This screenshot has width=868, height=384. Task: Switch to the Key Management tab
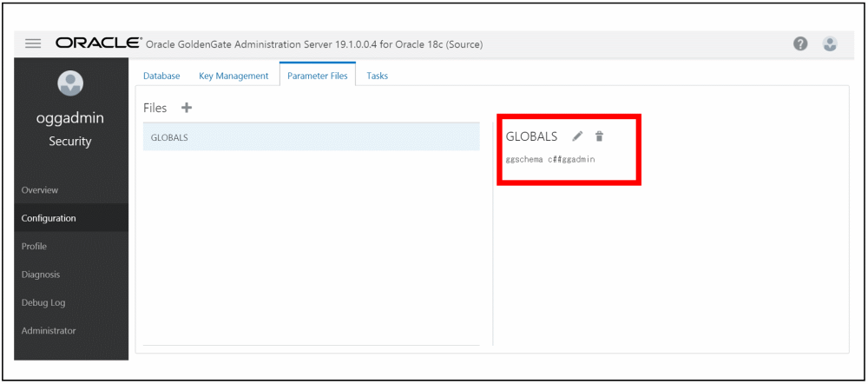tap(233, 76)
